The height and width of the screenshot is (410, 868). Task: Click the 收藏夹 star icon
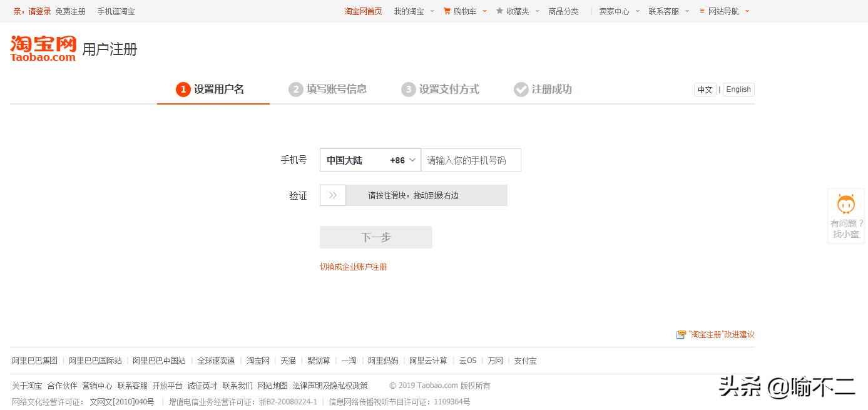[499, 11]
